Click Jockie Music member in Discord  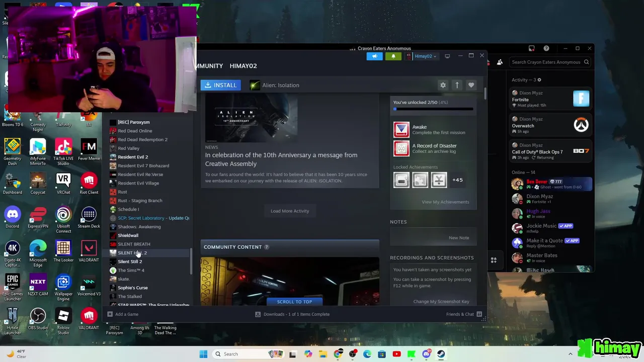(x=550, y=228)
